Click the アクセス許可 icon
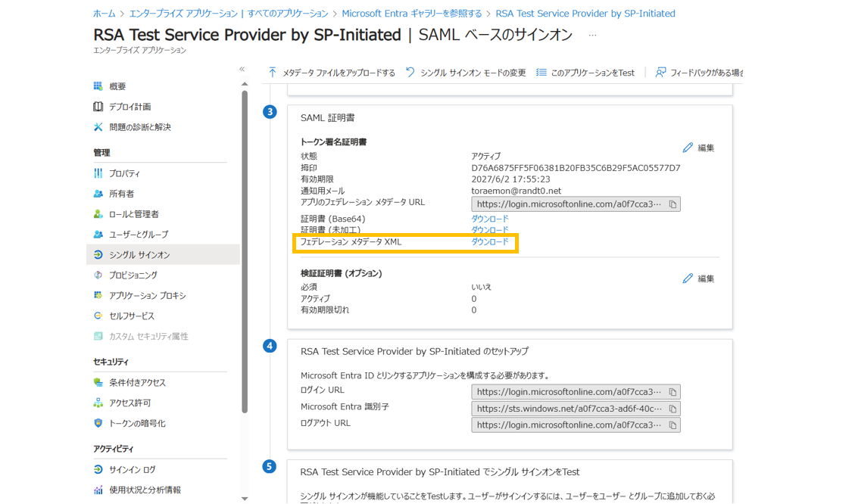852x504 pixels. (98, 403)
